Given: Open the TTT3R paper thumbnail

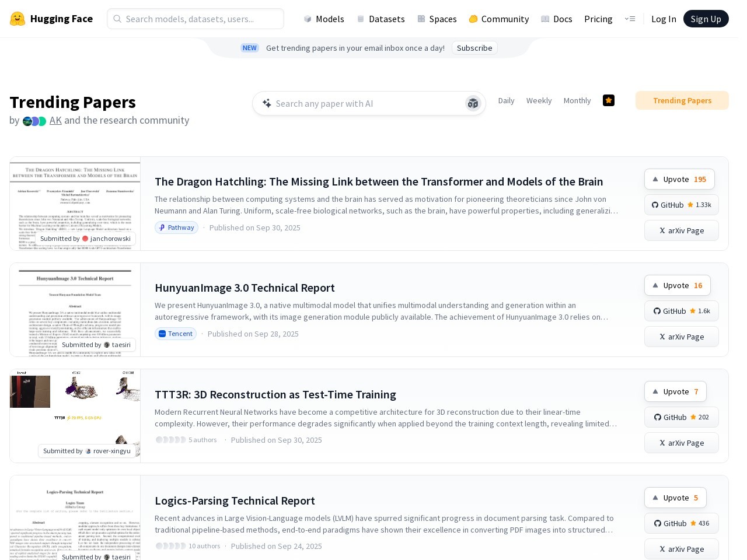Looking at the screenshot, I should click(x=75, y=415).
